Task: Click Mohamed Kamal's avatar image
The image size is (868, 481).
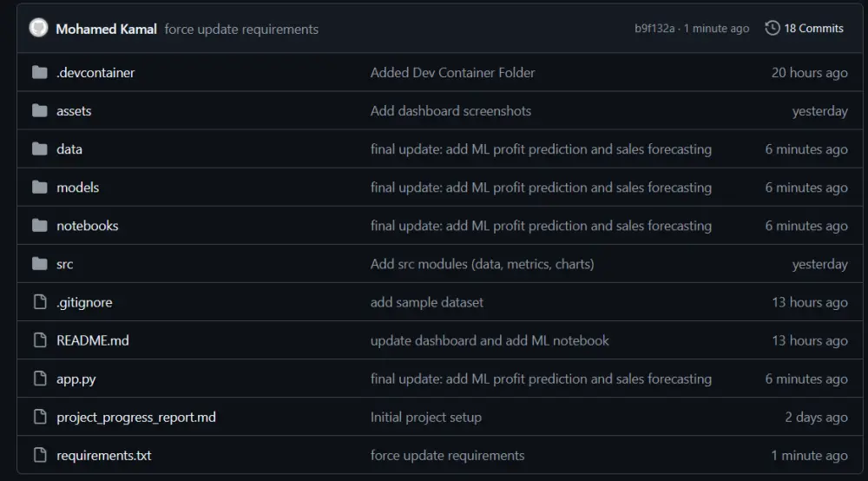Action: click(38, 29)
